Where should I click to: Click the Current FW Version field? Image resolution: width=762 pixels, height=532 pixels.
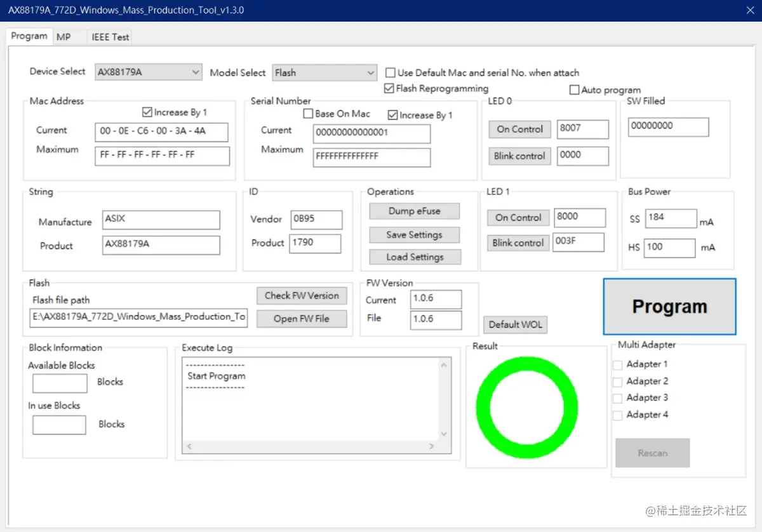point(436,300)
